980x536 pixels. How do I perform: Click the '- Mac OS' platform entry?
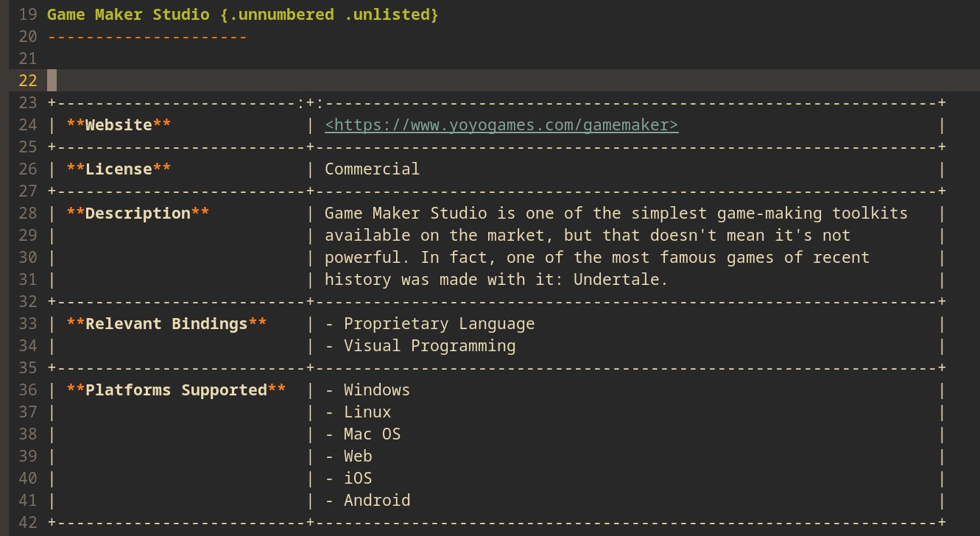363,434
